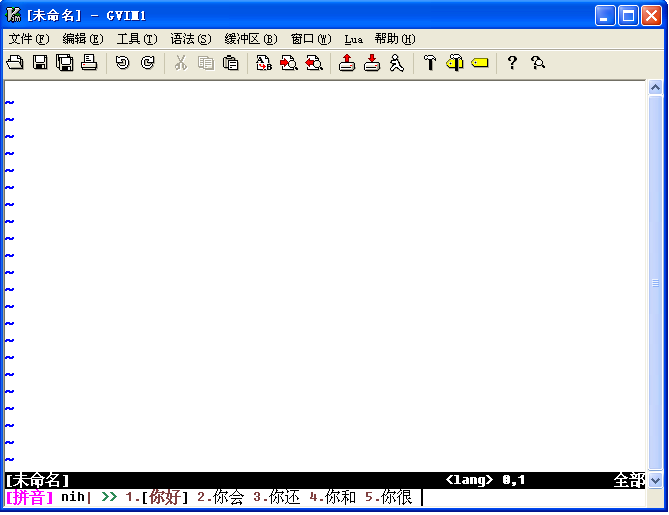Click the Make (hammer) icon
Screen dimensions: 669x515
pyautogui.click(x=430, y=63)
